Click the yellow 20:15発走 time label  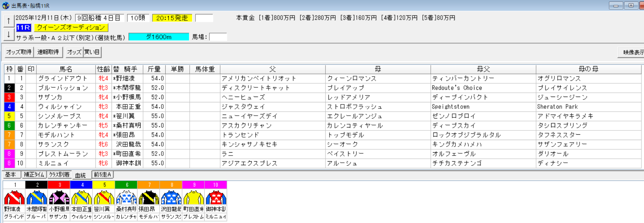point(172,18)
